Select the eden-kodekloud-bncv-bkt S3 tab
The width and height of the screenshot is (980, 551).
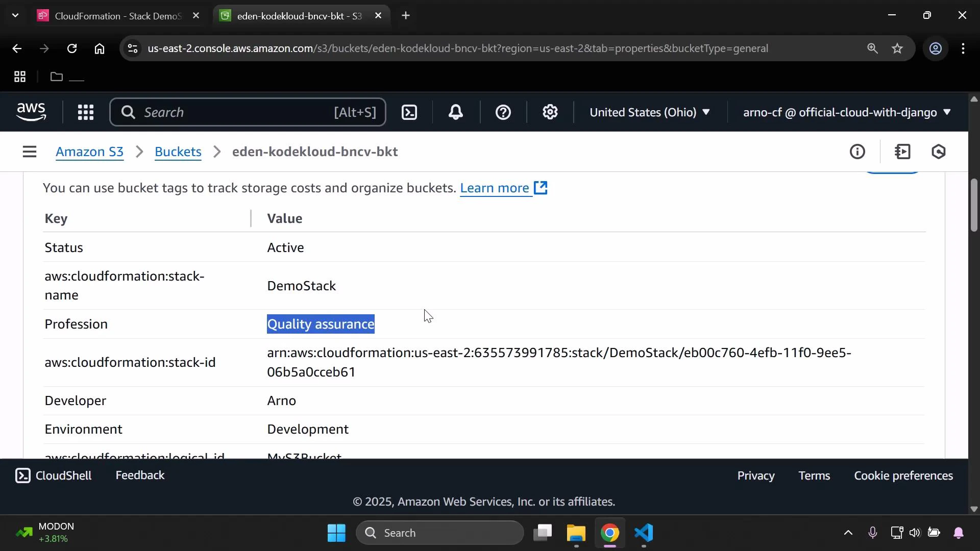click(x=300, y=16)
